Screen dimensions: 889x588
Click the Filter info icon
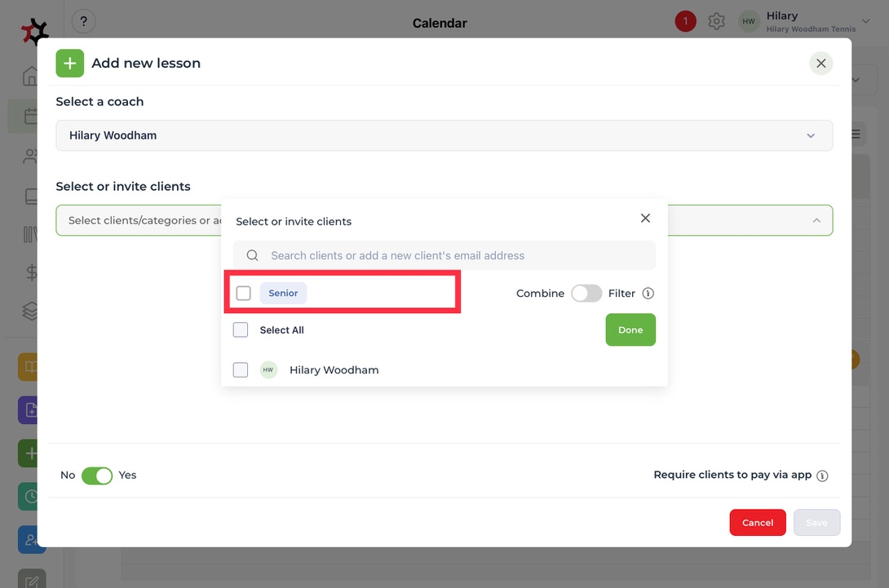pyautogui.click(x=648, y=294)
